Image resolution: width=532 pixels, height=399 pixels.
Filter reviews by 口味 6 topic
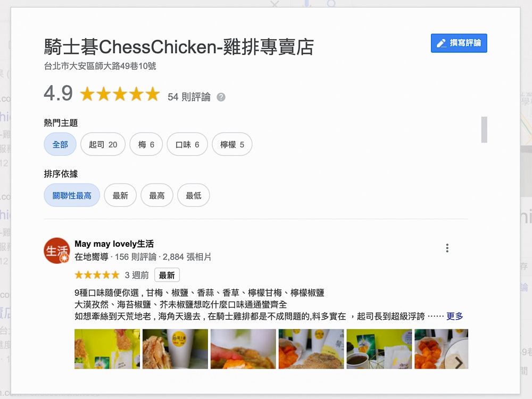pos(187,144)
